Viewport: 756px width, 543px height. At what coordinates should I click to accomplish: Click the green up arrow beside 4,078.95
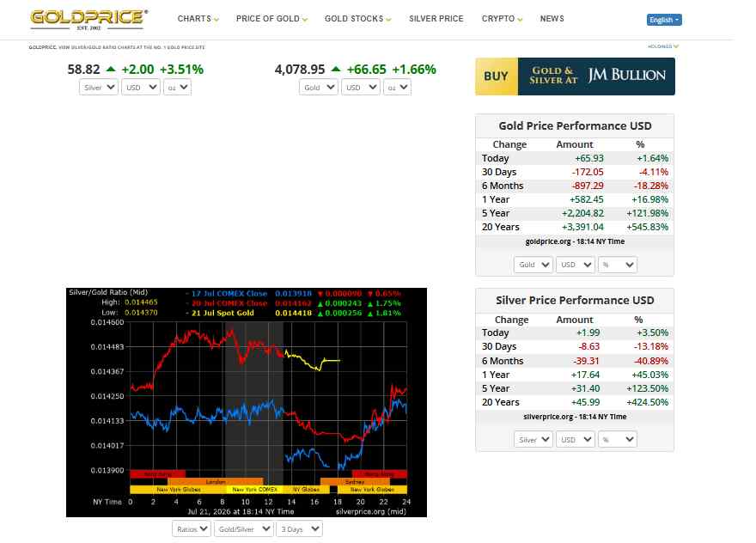336,69
